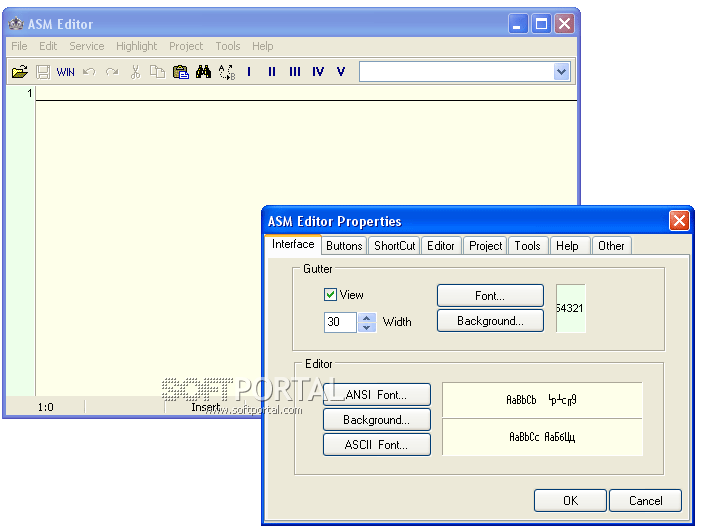Click the gutter Width input field

pyautogui.click(x=340, y=322)
